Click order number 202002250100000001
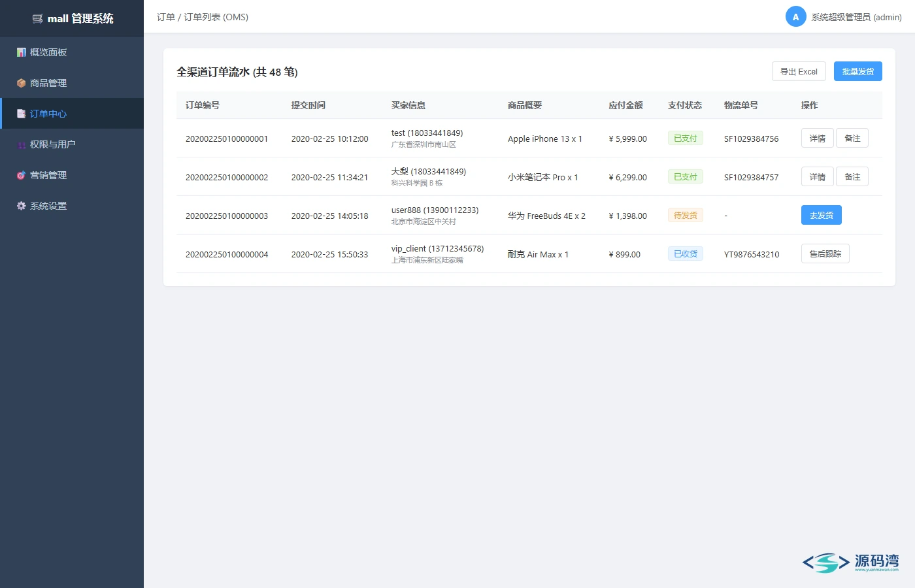The height and width of the screenshot is (588, 915). [x=227, y=139]
